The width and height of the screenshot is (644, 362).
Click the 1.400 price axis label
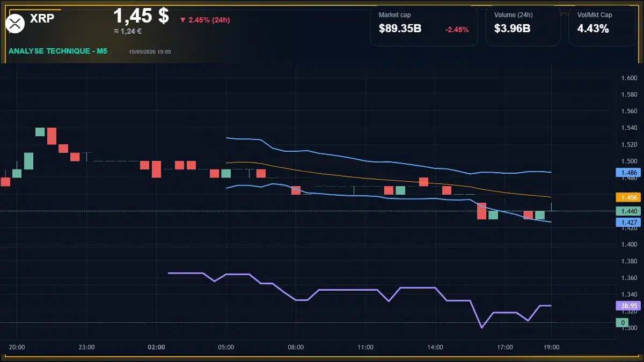[629, 245]
